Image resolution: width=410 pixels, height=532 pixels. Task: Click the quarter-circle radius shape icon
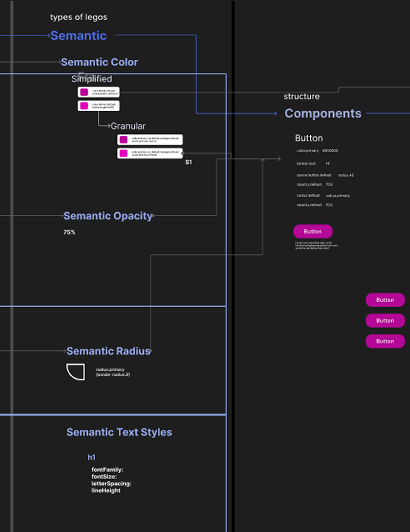(x=76, y=372)
